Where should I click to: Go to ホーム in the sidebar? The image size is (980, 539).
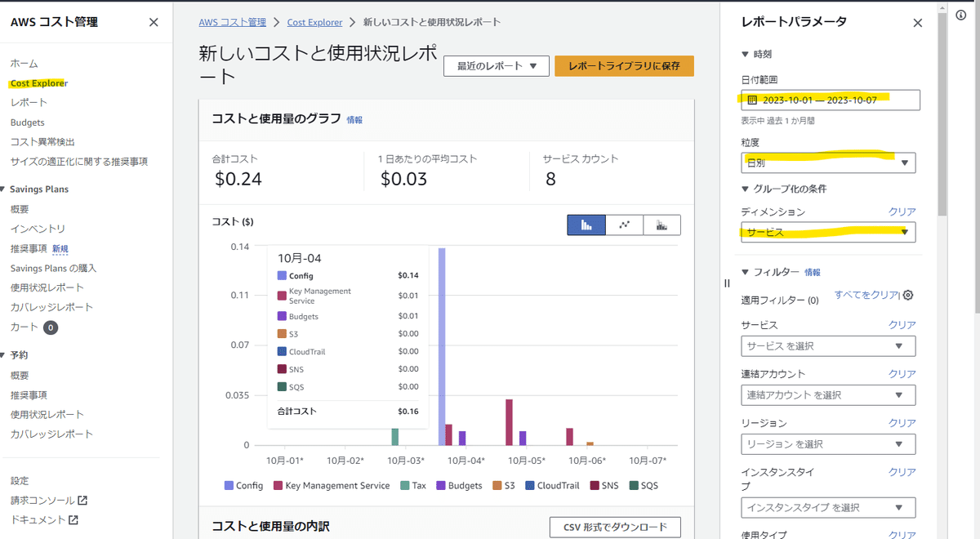click(24, 64)
